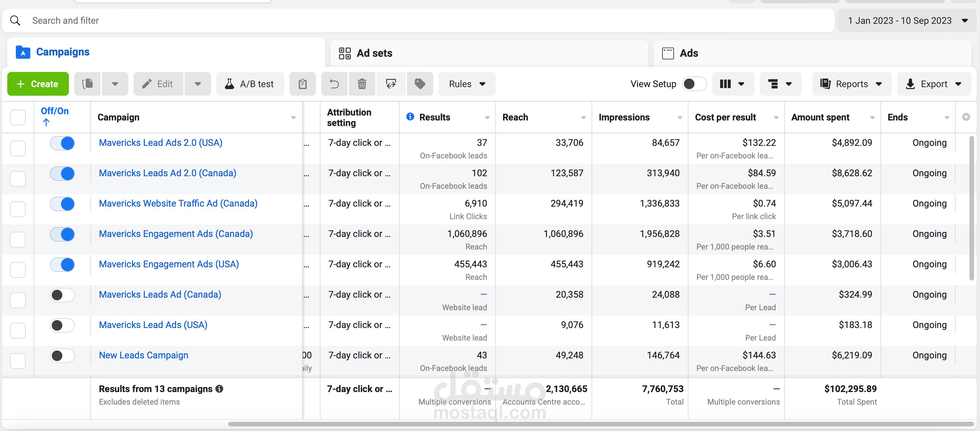Click the green Create button
Viewport: 980px width, 431px height.
coord(38,84)
